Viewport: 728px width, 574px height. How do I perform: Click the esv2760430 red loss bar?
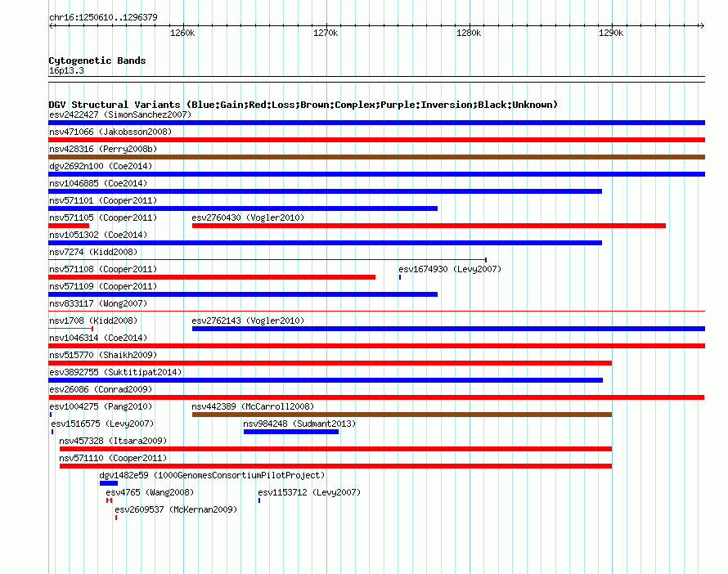[x=429, y=226]
